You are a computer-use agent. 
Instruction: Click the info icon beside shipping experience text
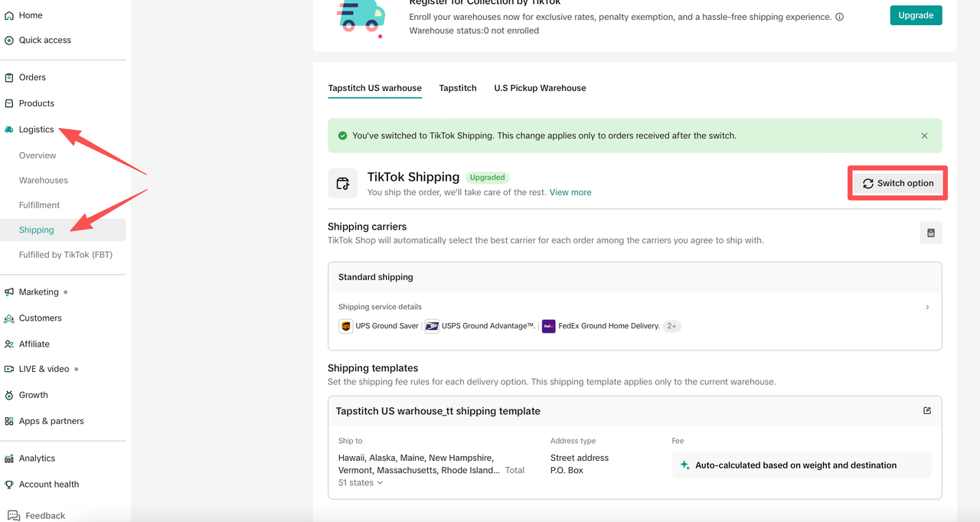click(839, 17)
